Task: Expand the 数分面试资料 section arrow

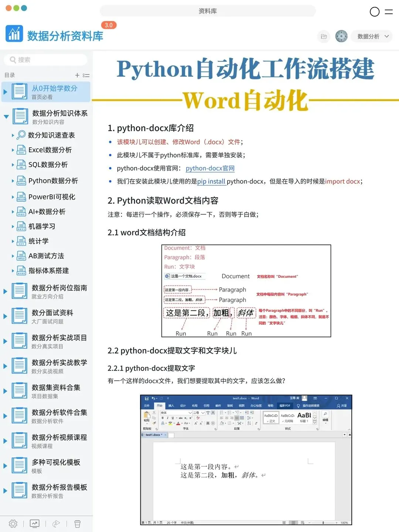Action: 5,316
